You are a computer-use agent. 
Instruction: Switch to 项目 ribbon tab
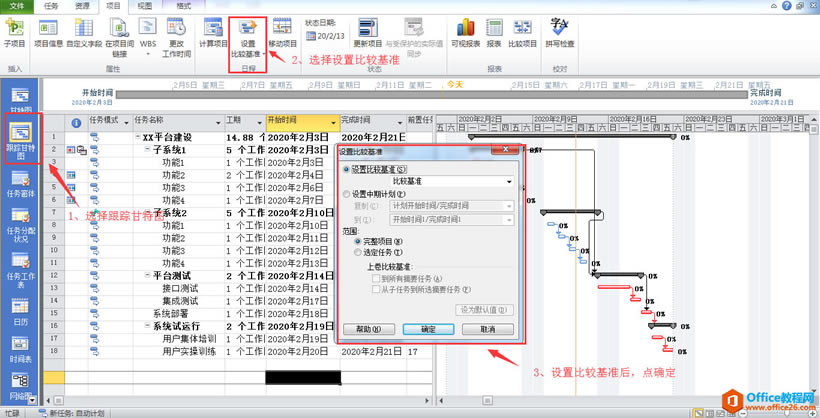click(113, 6)
